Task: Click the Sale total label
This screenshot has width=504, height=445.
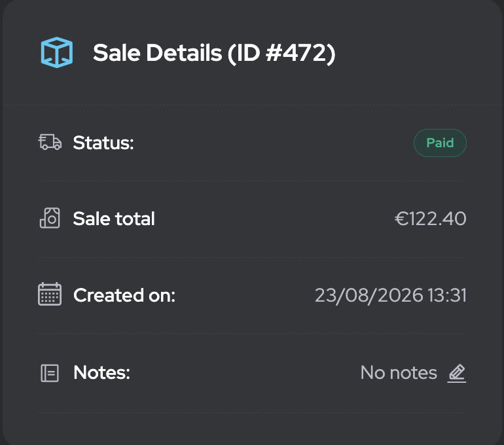Action: click(x=114, y=219)
